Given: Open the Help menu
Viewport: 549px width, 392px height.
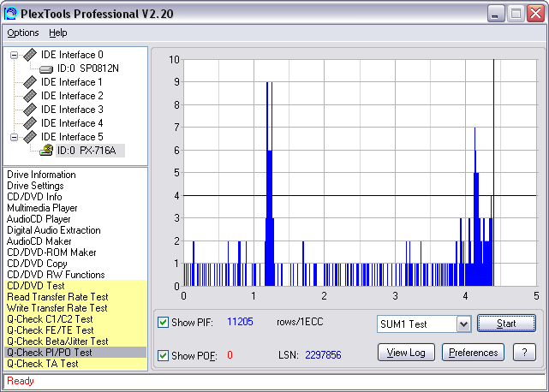Looking at the screenshot, I should [57, 33].
